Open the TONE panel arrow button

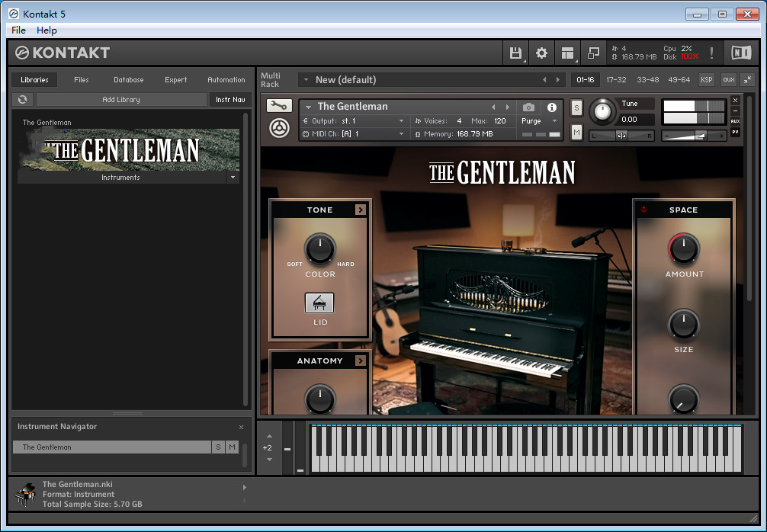(361, 210)
